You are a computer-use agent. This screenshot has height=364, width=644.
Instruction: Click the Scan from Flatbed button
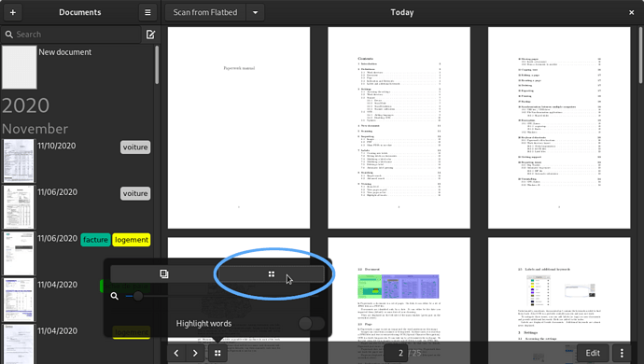point(205,12)
